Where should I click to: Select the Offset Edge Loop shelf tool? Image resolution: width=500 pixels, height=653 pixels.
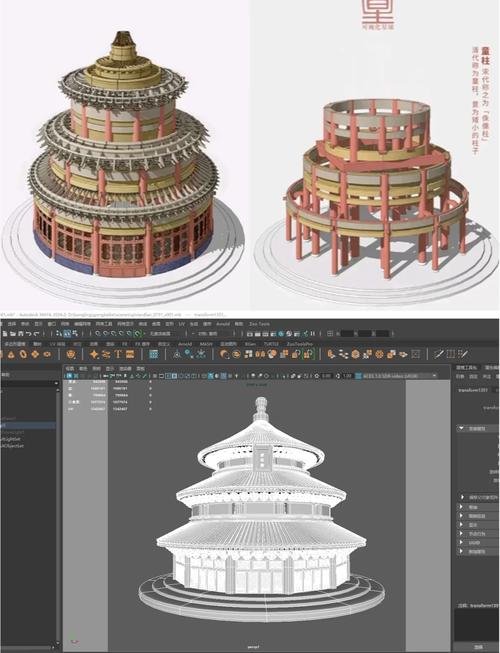coord(463,354)
